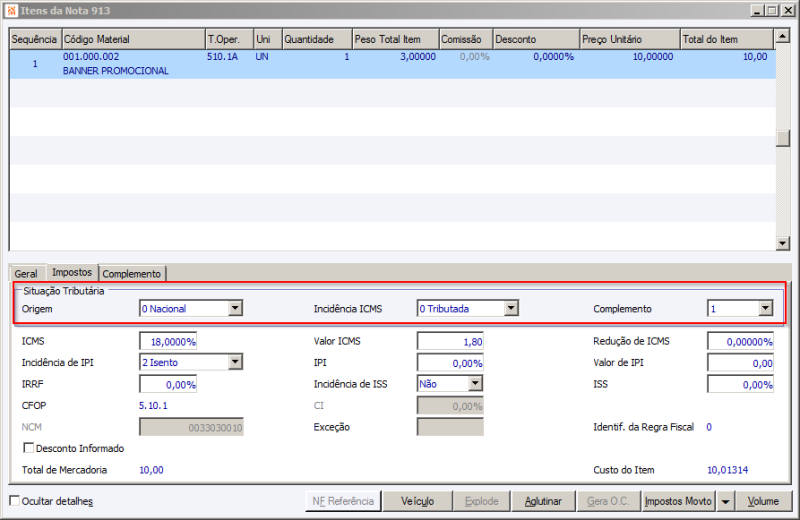Click the Gera O.C. button
The height and width of the screenshot is (520, 800).
click(x=608, y=501)
